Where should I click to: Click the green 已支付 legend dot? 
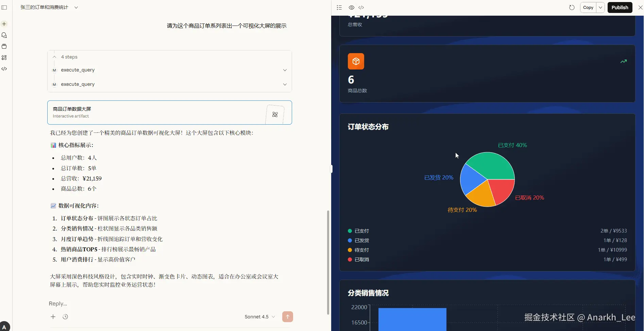pos(350,231)
